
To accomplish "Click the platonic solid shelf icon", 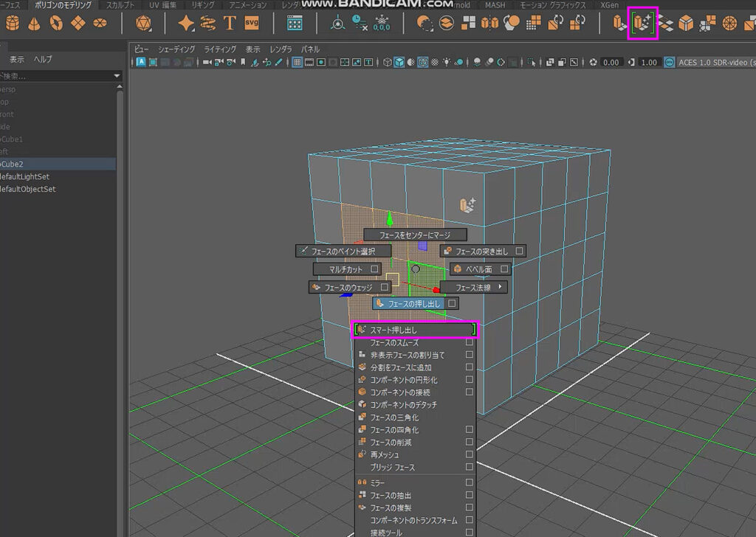I will tap(143, 23).
